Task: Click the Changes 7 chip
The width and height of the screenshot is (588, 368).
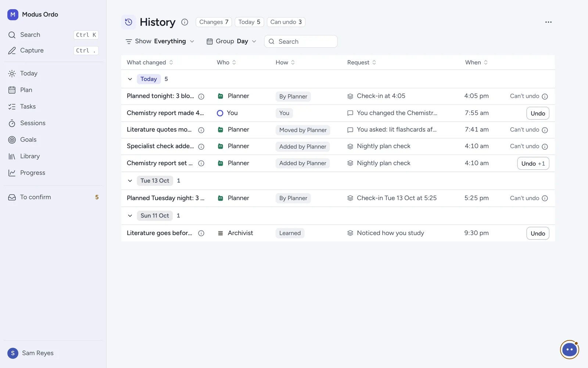Action: pyautogui.click(x=214, y=22)
